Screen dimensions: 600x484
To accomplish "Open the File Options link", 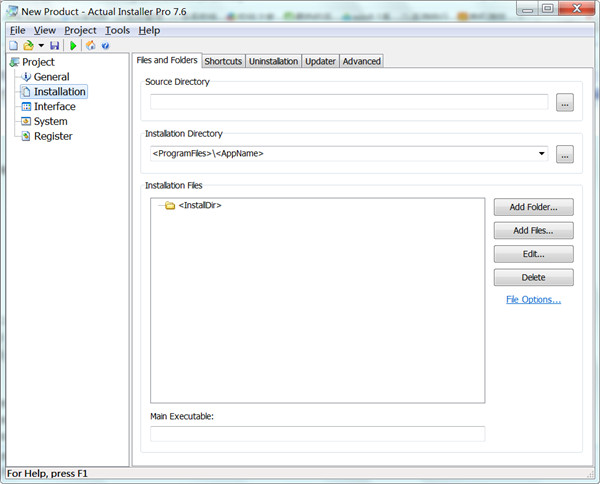I will point(533,299).
